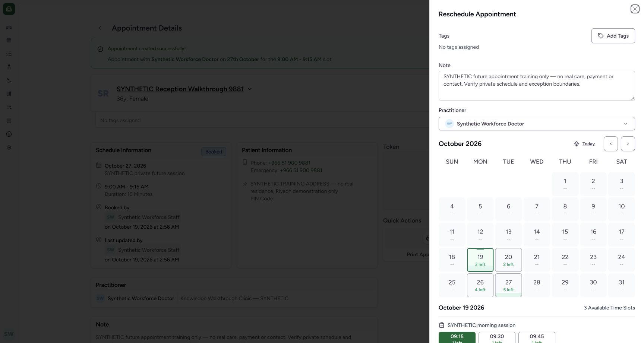Click the Booked status badge
Viewport: 644px width, 343px height.
pyautogui.click(x=214, y=152)
